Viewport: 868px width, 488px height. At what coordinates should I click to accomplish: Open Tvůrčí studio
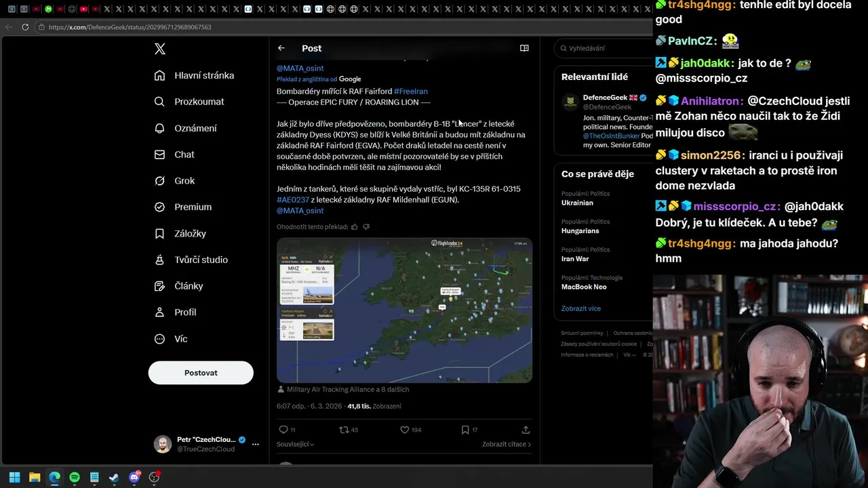coord(191,260)
